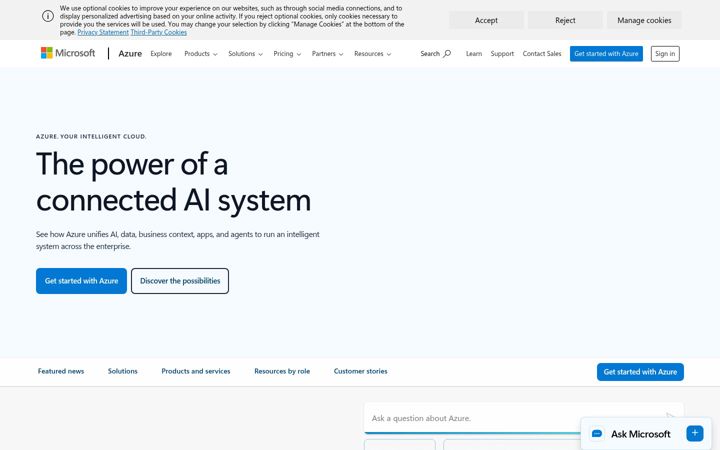Click the Microsoft logo

point(68,53)
